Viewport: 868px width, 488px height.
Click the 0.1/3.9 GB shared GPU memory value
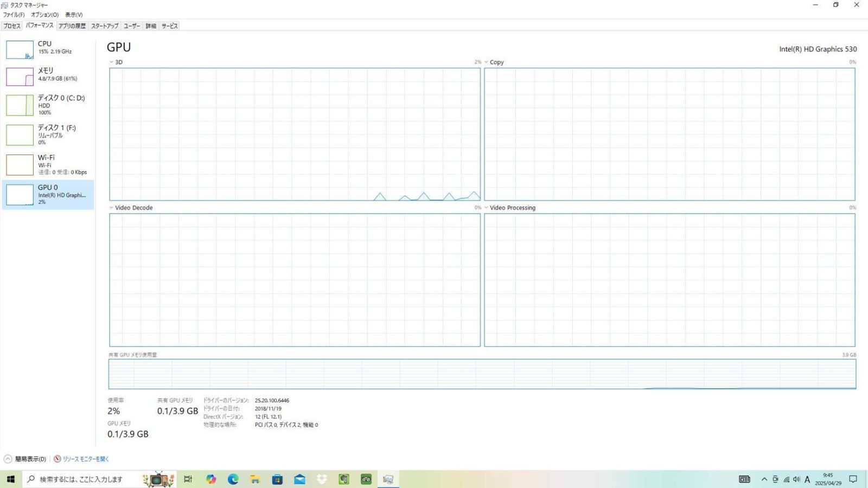(178, 411)
